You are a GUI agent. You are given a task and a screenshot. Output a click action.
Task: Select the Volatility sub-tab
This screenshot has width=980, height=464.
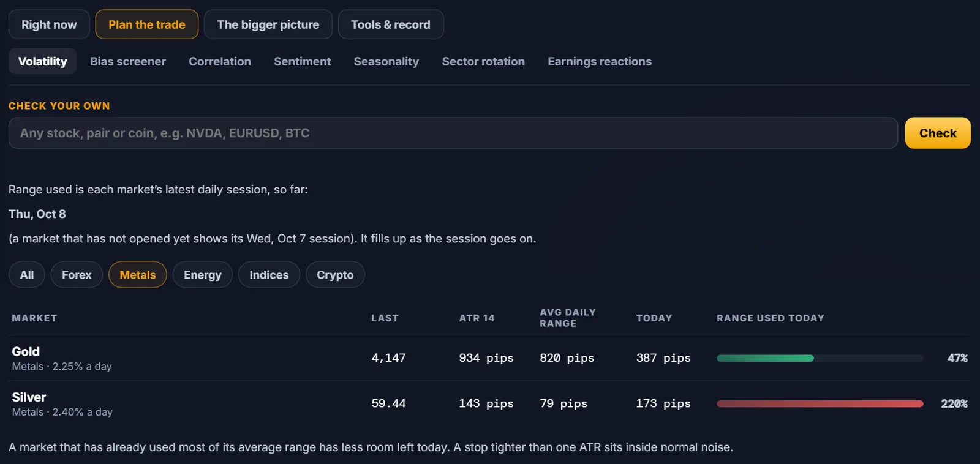pos(42,61)
